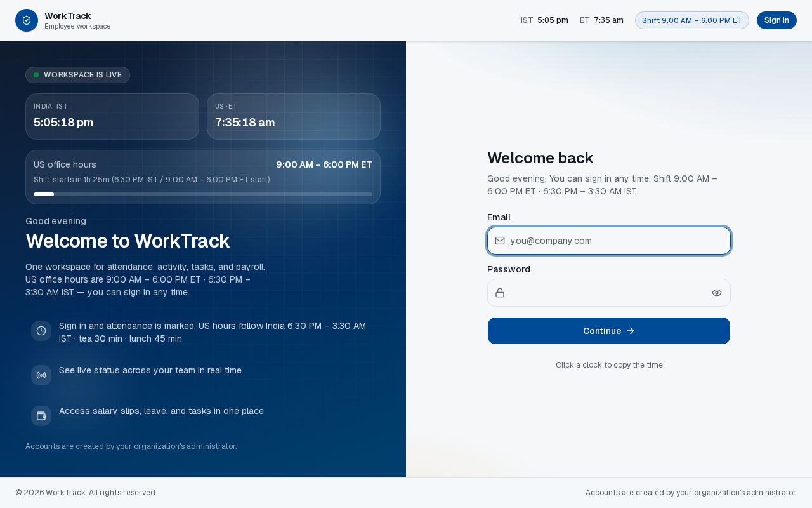Click the Continue button

click(609, 331)
